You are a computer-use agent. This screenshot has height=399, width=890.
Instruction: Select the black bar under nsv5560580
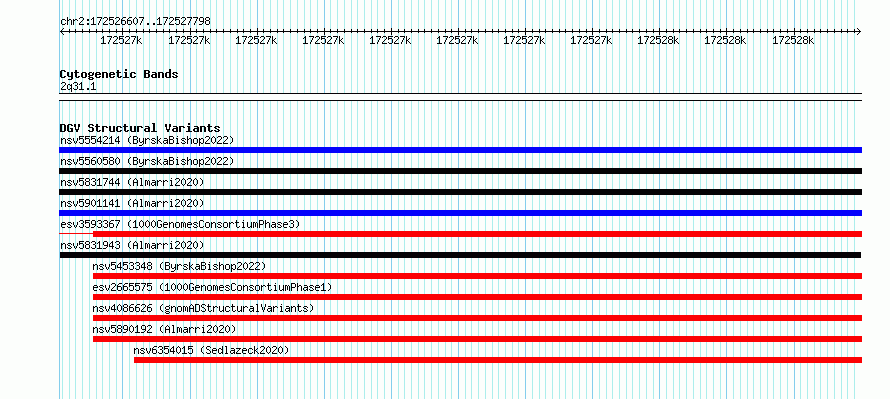tap(461, 171)
